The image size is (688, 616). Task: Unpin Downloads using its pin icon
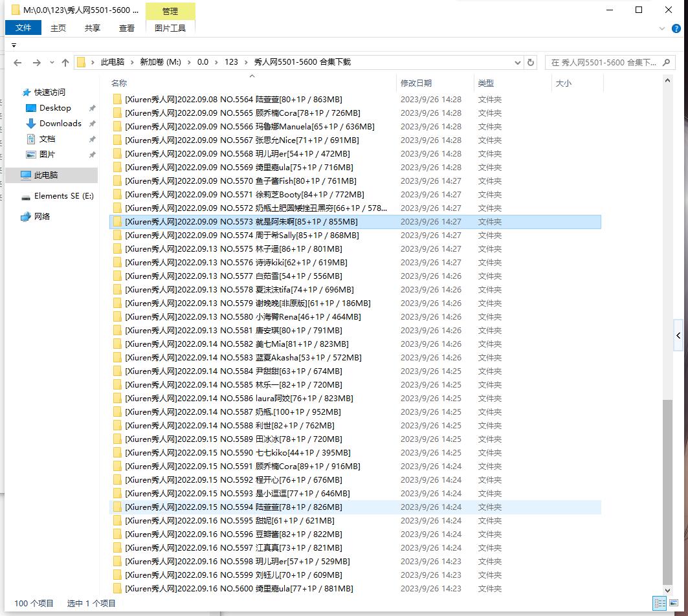pyautogui.click(x=92, y=124)
